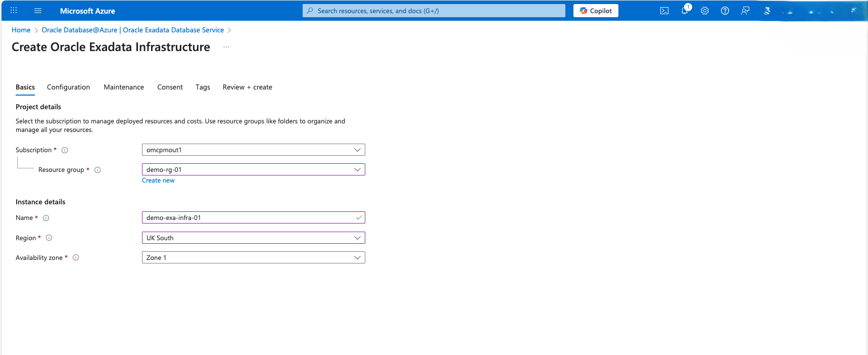Viewport: 868px width, 355px height.
Task: Open the notifications bell
Action: (685, 11)
